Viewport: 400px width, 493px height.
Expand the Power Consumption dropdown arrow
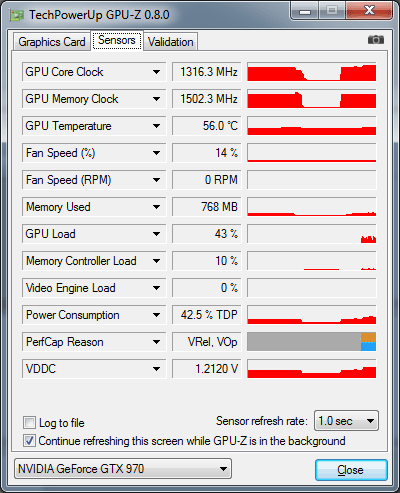pyautogui.click(x=156, y=315)
